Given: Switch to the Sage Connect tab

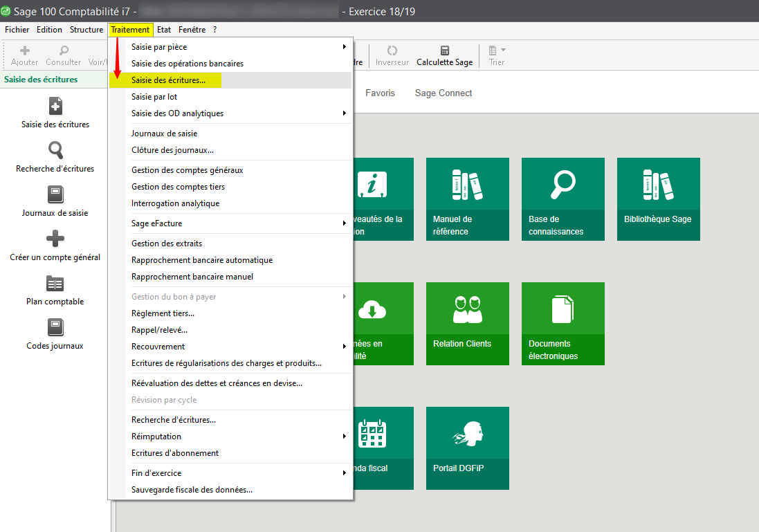Looking at the screenshot, I should [443, 93].
